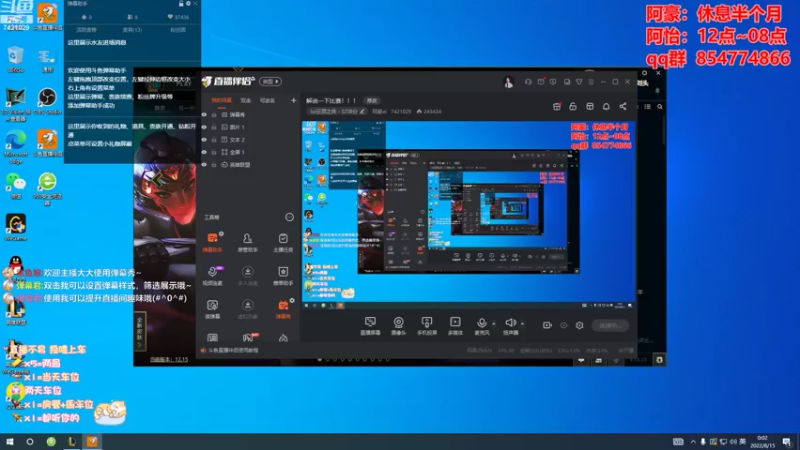This screenshot has height=450, width=800.
Task: Click the recording camera icon
Action: coord(547,325)
